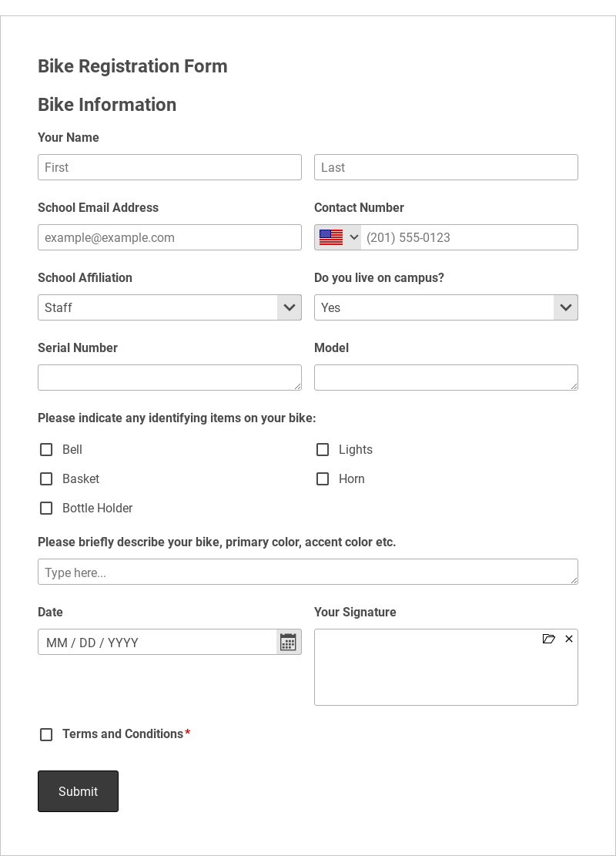Check the Basket checkbox
The height and width of the screenshot is (856, 616).
pos(46,478)
